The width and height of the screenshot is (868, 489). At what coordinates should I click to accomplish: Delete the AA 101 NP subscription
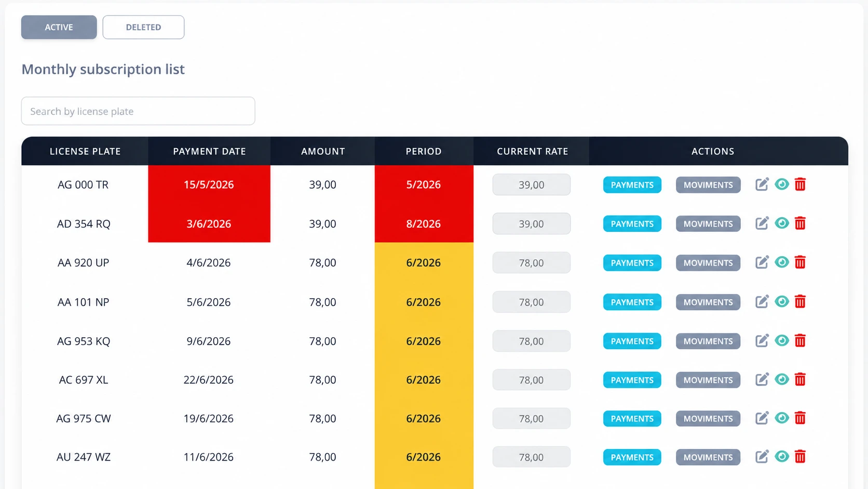800,302
